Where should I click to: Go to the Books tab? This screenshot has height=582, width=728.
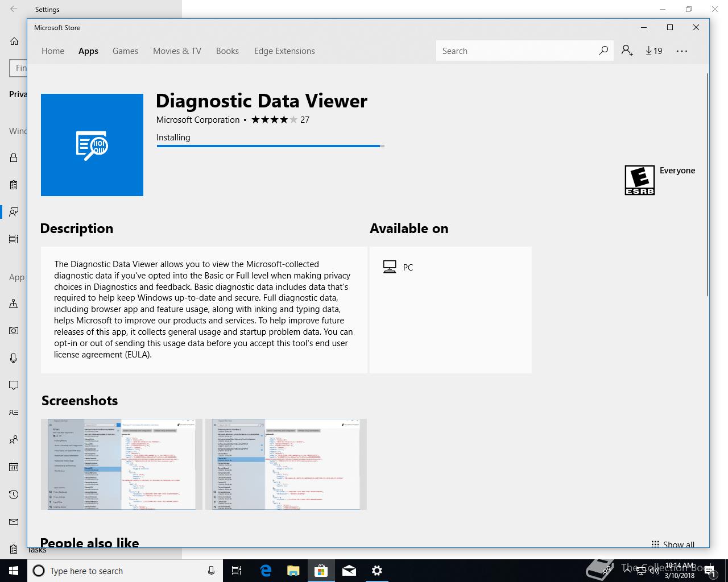(227, 51)
